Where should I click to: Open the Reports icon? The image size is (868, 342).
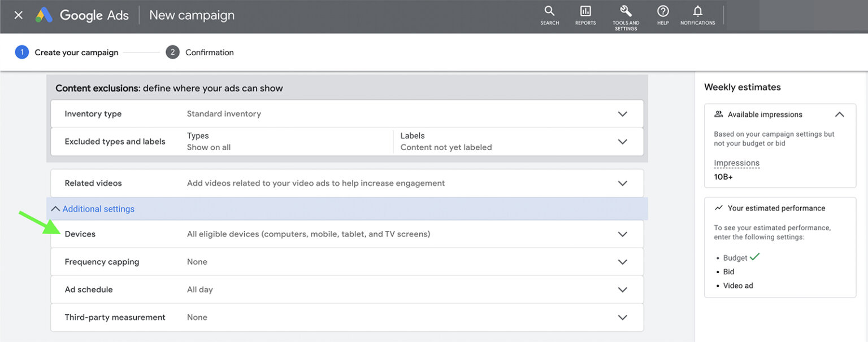(x=585, y=14)
